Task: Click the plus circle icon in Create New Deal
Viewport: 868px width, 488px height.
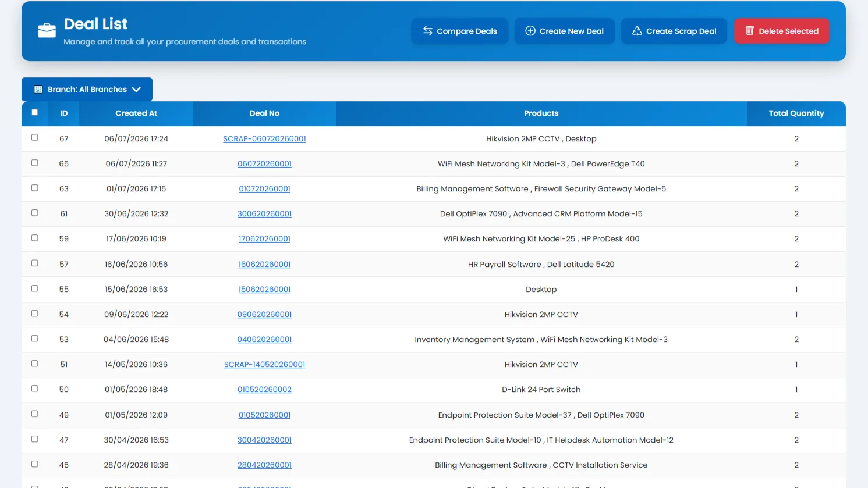Action: coord(530,31)
